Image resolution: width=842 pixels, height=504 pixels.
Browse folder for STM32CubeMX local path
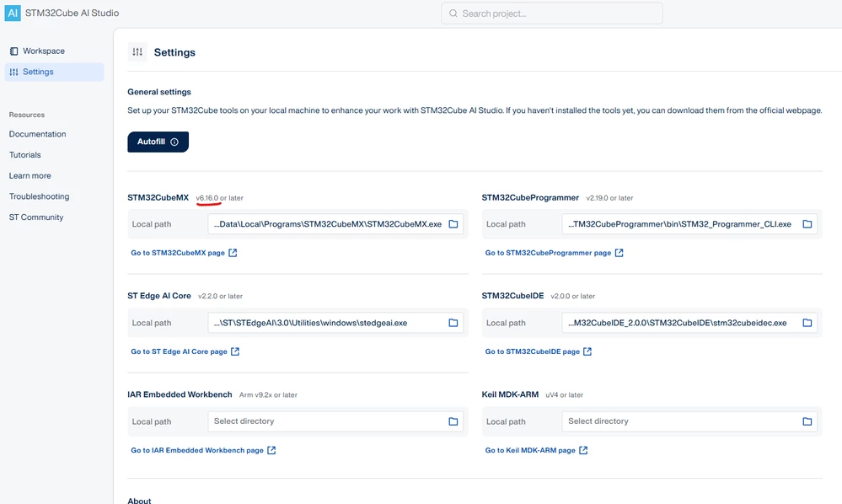pyautogui.click(x=453, y=224)
